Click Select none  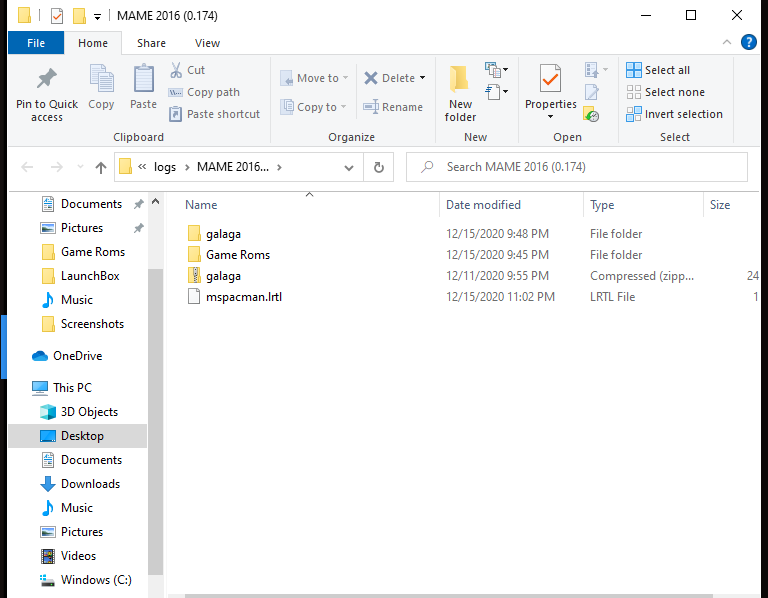[665, 92]
